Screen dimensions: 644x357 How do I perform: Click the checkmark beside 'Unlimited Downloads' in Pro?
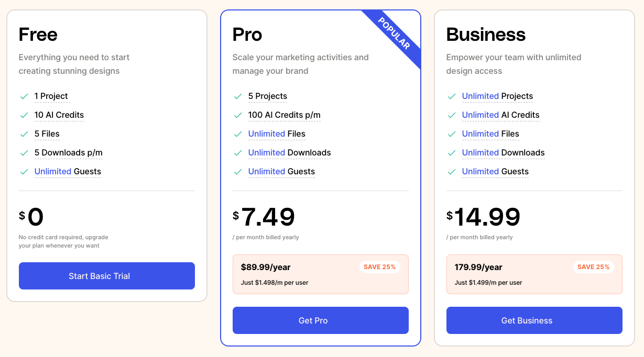tap(238, 153)
